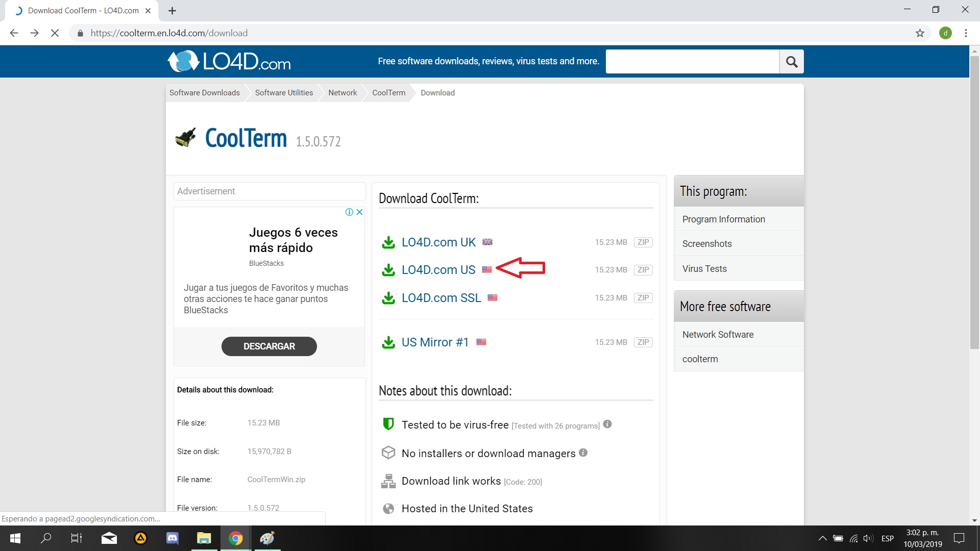The image size is (980, 551).
Task: Click info icon beside virus-free note
Action: 607,424
